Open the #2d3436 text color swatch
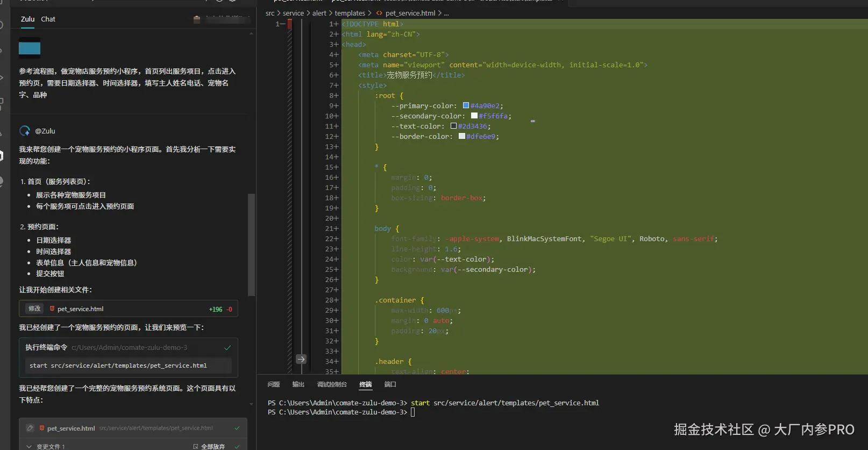The height and width of the screenshot is (450, 868). pos(453,126)
